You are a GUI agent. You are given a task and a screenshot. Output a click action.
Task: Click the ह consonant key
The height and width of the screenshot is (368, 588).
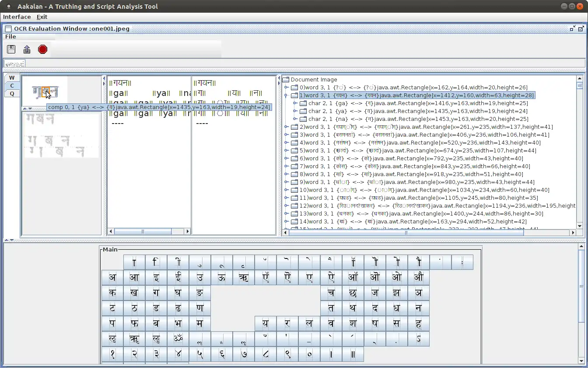point(419,323)
